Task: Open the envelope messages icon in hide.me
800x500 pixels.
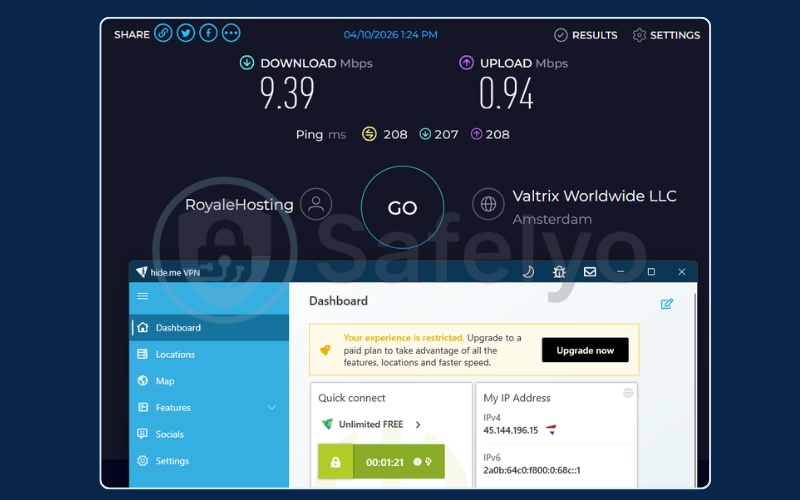Action: [x=590, y=272]
